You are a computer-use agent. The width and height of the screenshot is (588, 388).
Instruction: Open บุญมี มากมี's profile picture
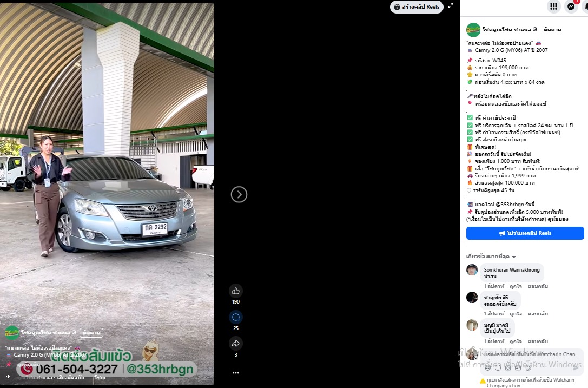click(x=472, y=325)
